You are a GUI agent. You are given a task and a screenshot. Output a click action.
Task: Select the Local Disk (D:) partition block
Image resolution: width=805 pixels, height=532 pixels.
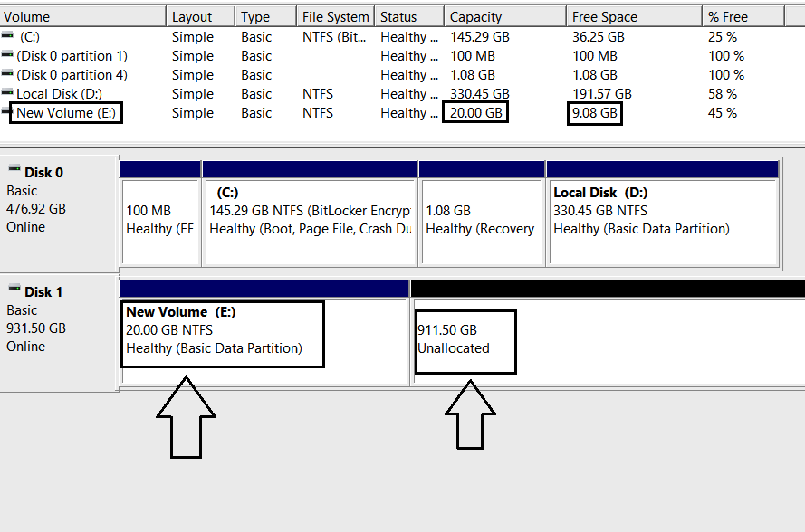click(x=663, y=214)
